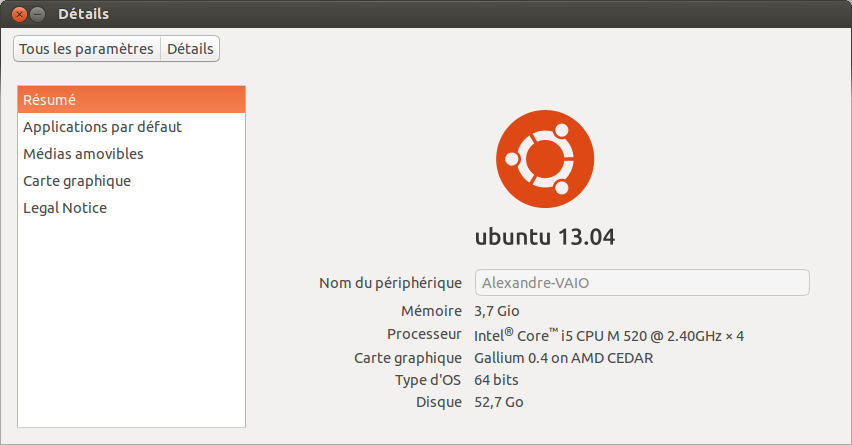The image size is (852, 445).
Task: Click the ubuntu 13.04 heading
Action: point(545,237)
